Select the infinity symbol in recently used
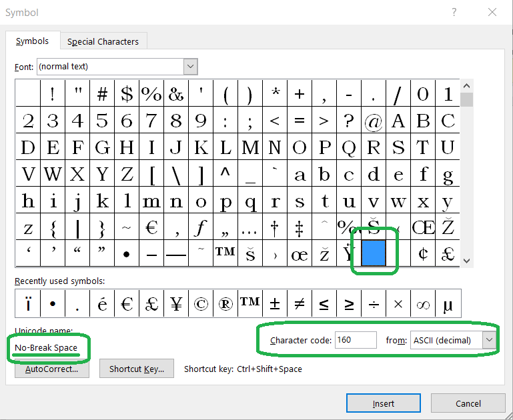 pos(423,304)
